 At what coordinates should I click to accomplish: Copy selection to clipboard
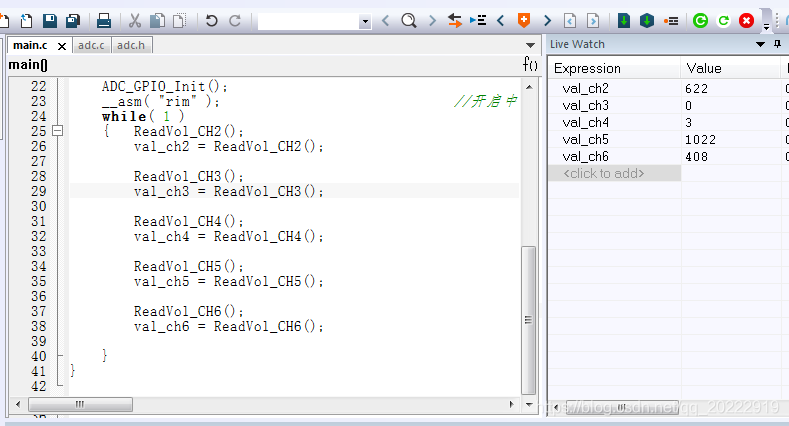click(x=157, y=21)
